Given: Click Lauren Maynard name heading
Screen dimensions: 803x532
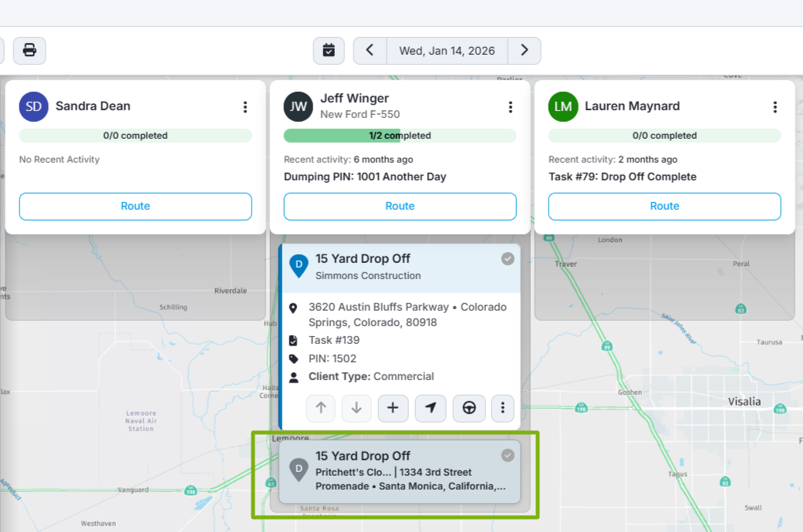Looking at the screenshot, I should (x=633, y=106).
